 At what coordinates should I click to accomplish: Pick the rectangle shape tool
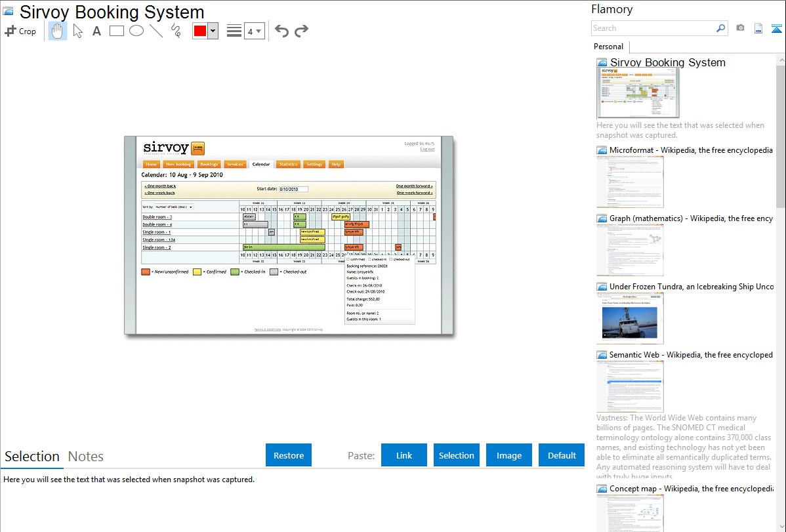pos(116,31)
